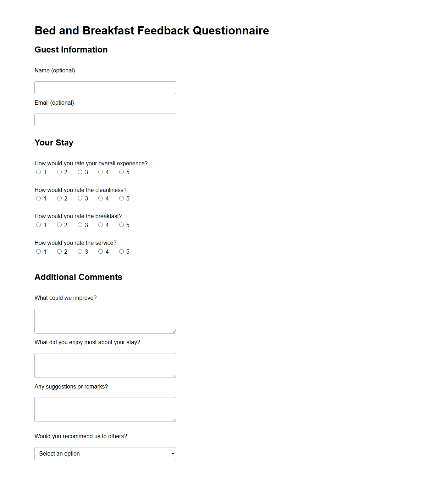Select rating 2 for the service

(59, 251)
